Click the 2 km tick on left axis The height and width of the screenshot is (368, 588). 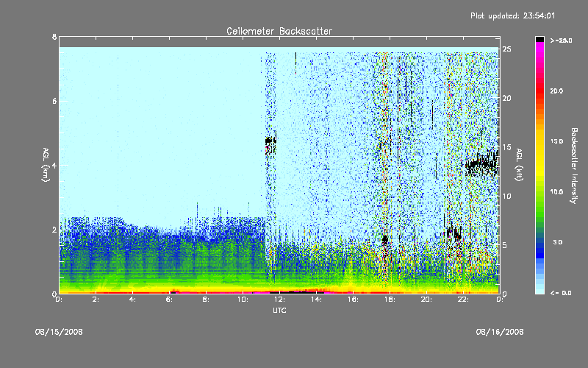click(x=54, y=230)
